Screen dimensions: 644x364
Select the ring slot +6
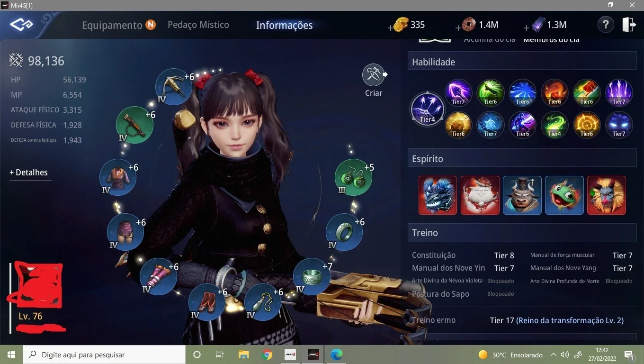coord(344,232)
